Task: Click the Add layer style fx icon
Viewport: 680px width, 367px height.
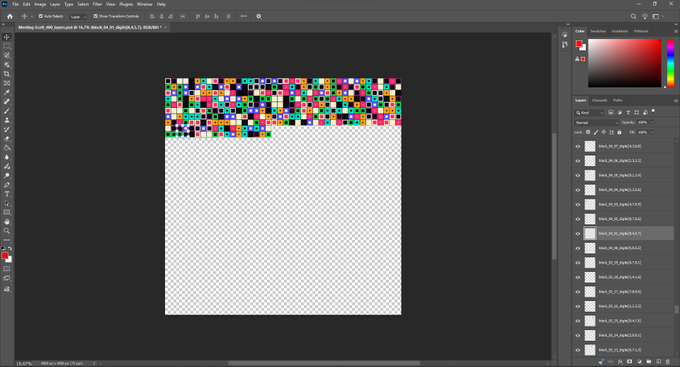Action: coord(620,361)
